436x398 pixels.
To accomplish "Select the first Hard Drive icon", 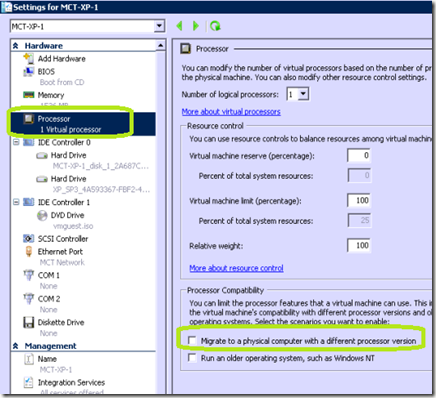I will [42, 156].
